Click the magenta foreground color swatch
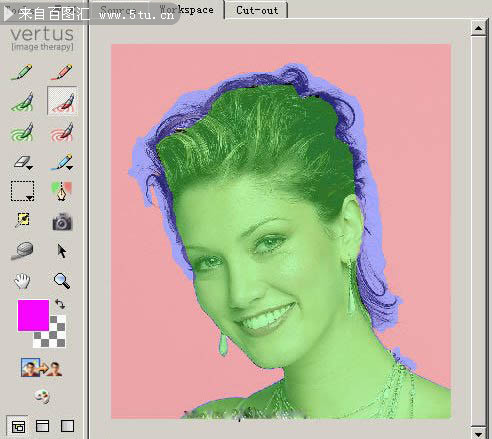 click(x=33, y=315)
